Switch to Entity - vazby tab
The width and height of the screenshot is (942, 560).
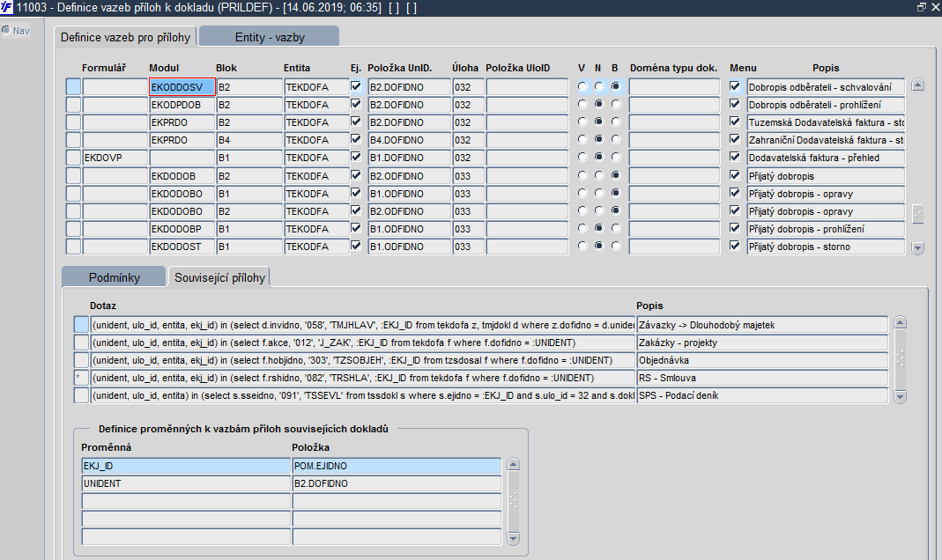[269, 37]
